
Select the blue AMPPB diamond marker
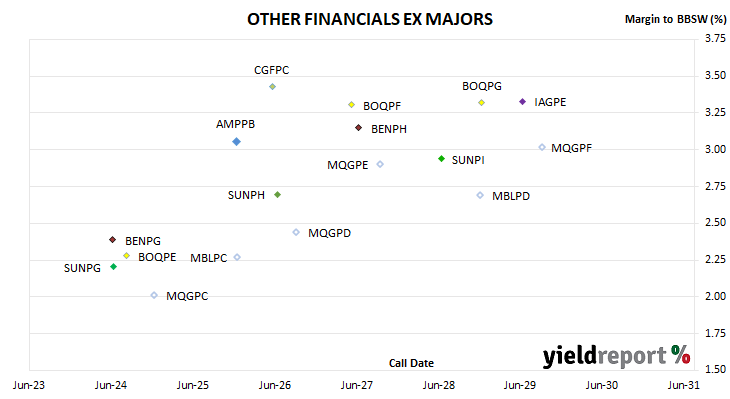[x=237, y=142]
